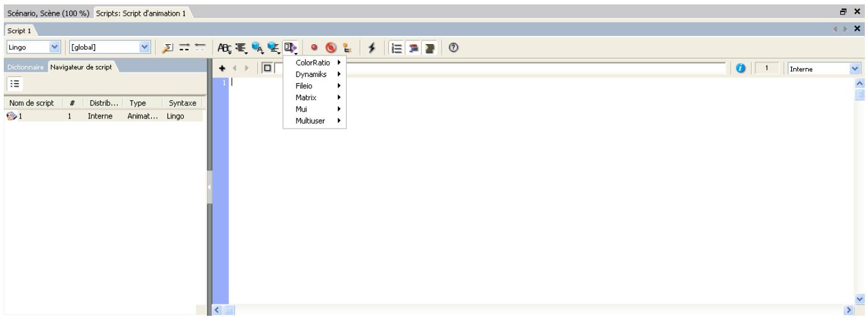The width and height of the screenshot is (868, 317).
Task: Click script 1 icon in navigator list
Action: [11, 116]
